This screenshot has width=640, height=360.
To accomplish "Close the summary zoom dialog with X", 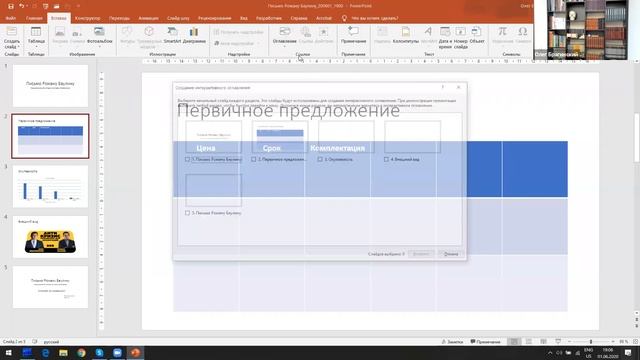I will click(458, 87).
